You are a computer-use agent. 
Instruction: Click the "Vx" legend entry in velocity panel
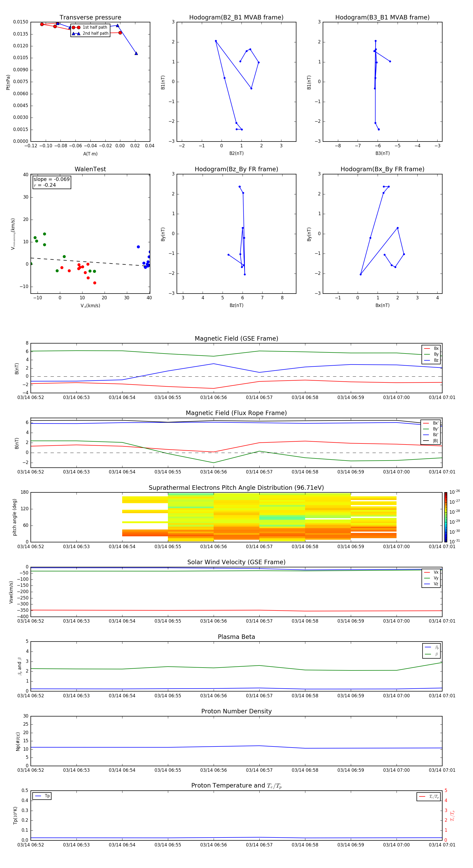pos(431,572)
